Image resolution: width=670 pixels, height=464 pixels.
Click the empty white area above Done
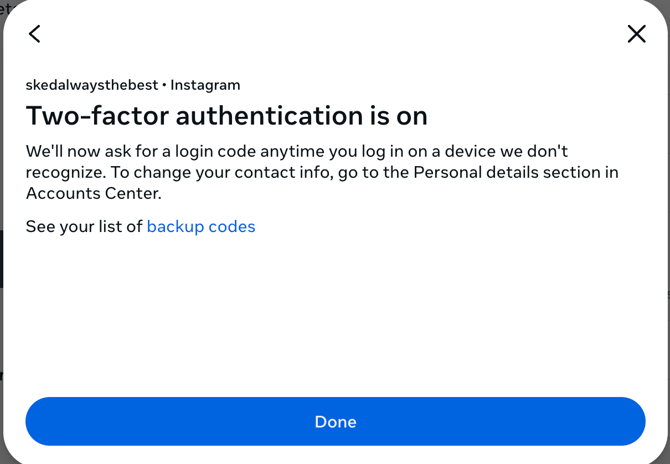pos(335,316)
